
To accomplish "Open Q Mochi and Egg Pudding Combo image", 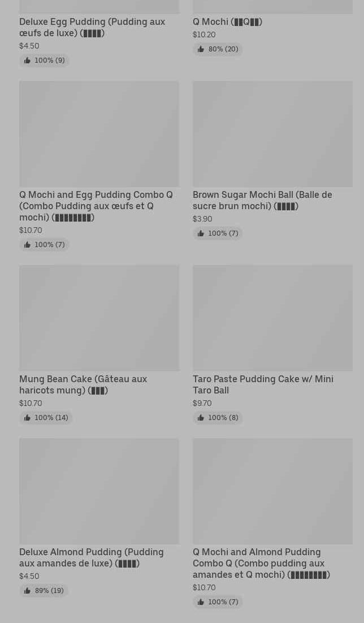I will tap(99, 134).
